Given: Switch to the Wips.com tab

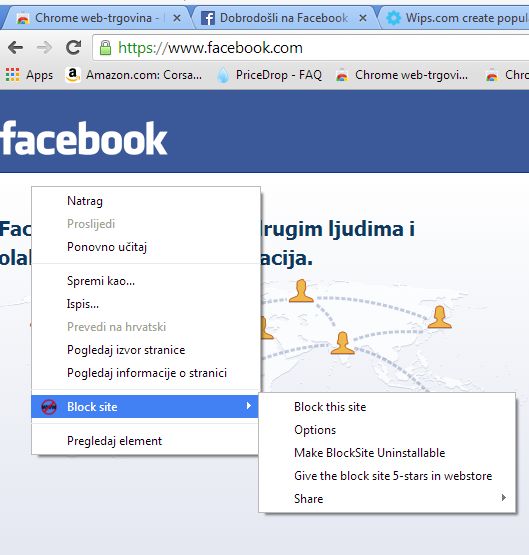Looking at the screenshot, I should [456, 18].
